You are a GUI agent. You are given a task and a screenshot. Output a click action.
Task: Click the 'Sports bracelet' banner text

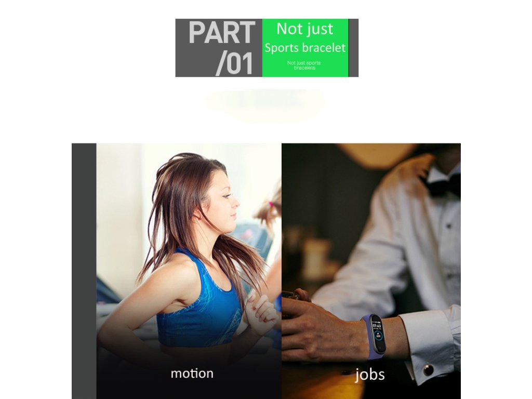pos(305,48)
